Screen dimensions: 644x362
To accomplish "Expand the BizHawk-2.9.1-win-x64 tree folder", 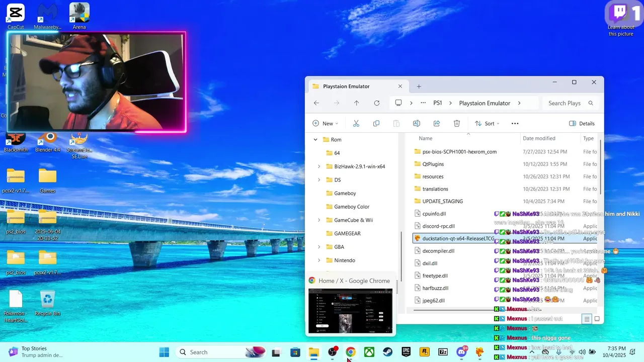I will pyautogui.click(x=319, y=166).
